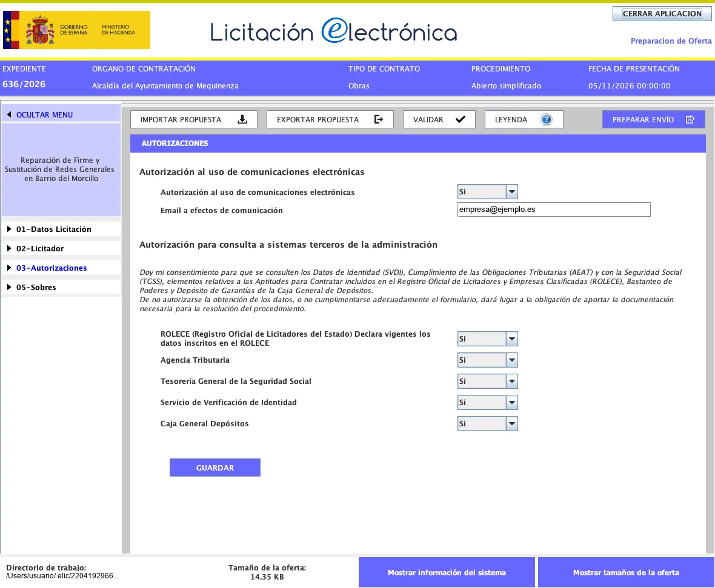Click the Validar checkmark icon

[460, 119]
